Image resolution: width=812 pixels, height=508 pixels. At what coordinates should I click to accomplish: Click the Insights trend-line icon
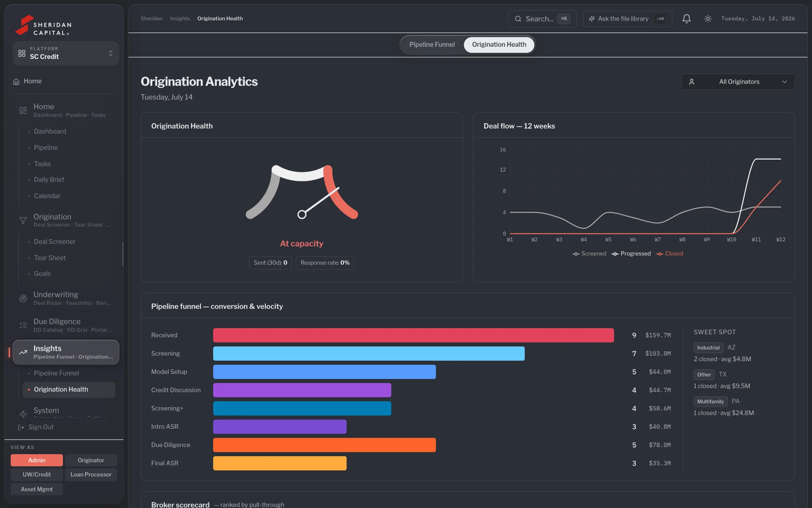coord(23,352)
